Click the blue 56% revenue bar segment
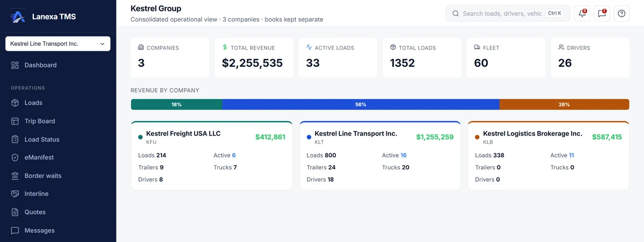Screen dimensions: 644x242 (361, 104)
